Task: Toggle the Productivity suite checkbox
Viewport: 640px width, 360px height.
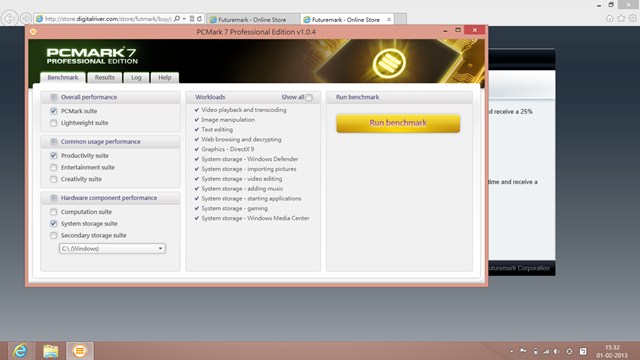Action: [x=53, y=156]
